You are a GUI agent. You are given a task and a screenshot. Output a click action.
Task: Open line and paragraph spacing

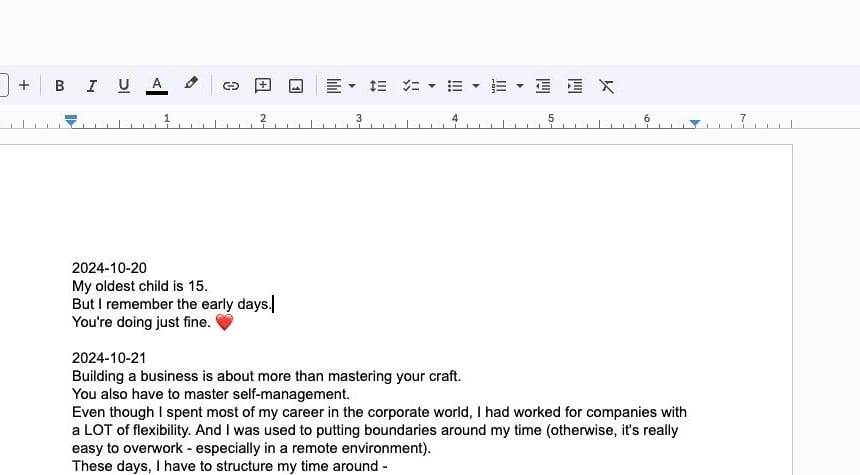coord(378,86)
